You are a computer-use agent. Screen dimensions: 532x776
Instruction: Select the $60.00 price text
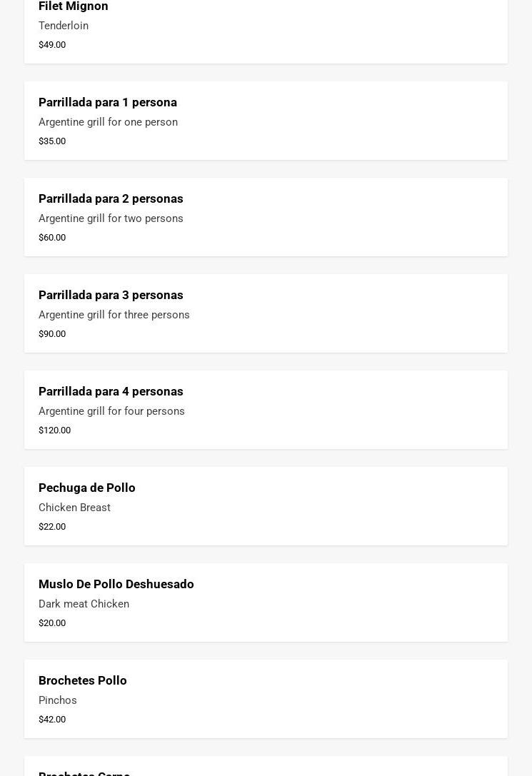(x=52, y=237)
